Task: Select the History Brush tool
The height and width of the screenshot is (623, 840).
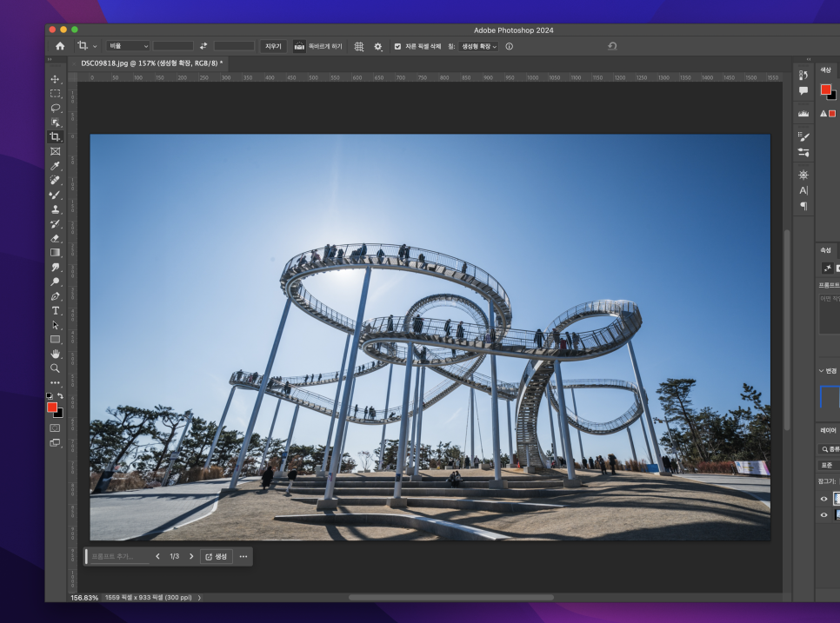Action: click(x=55, y=223)
